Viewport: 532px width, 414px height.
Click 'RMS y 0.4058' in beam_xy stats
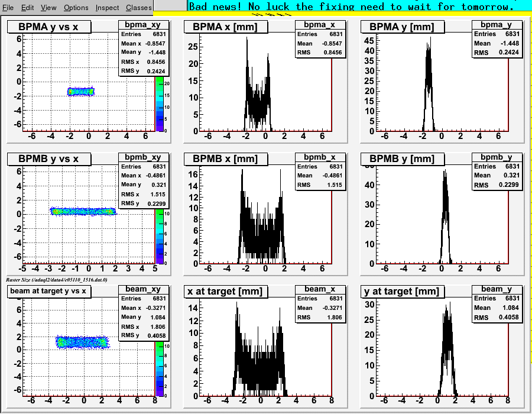[x=143, y=335]
